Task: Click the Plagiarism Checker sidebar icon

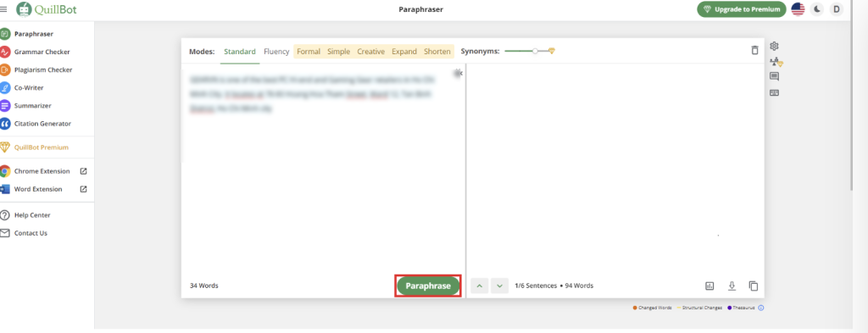Action: point(5,69)
